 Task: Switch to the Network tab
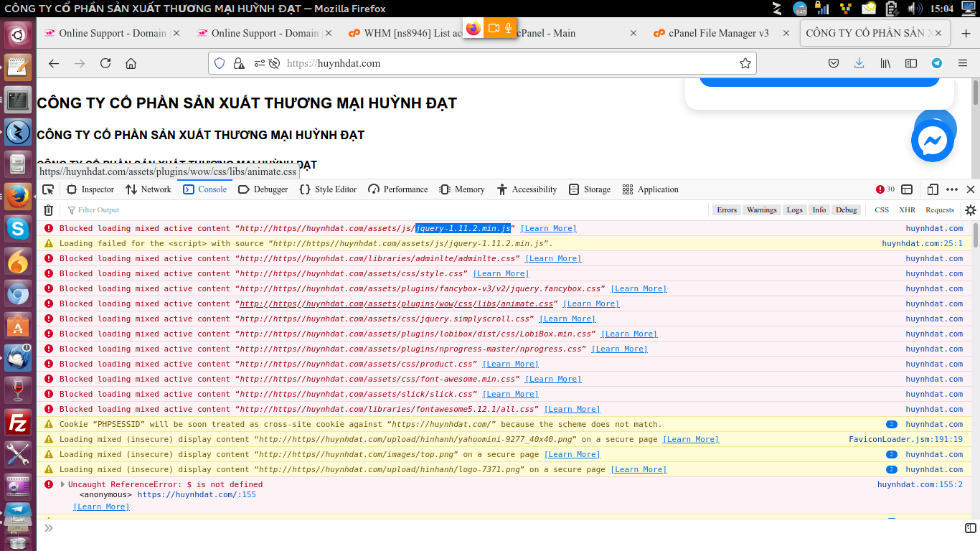click(x=149, y=189)
